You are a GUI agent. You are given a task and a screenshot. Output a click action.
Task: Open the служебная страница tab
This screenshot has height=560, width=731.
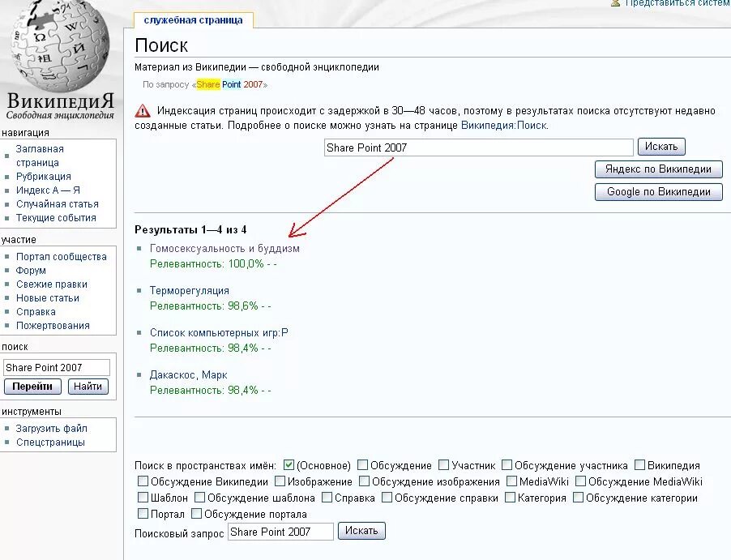point(193,20)
